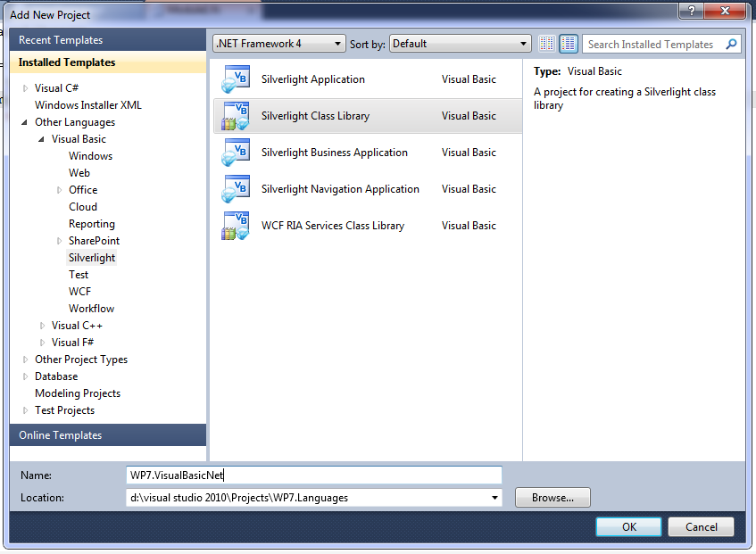
Task: Expand the Visual F# node
Action: [42, 343]
